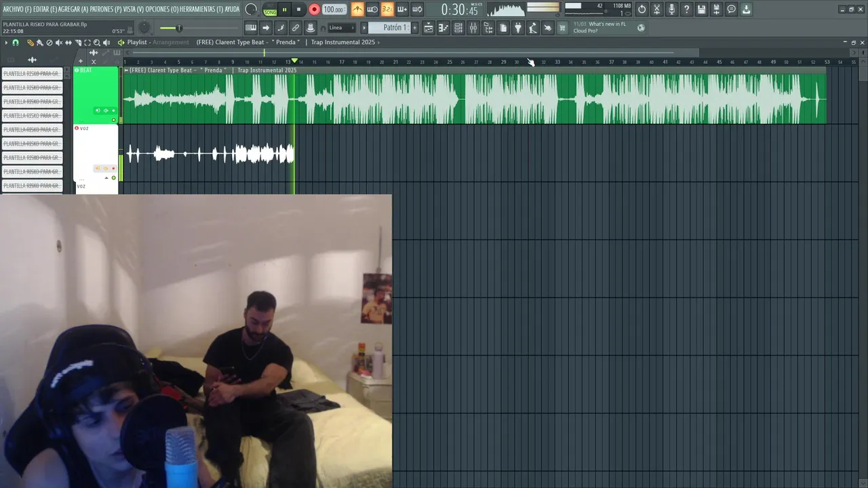
Task: Toggle the Playlist snap magnet icon
Action: pyautogui.click(x=16, y=43)
